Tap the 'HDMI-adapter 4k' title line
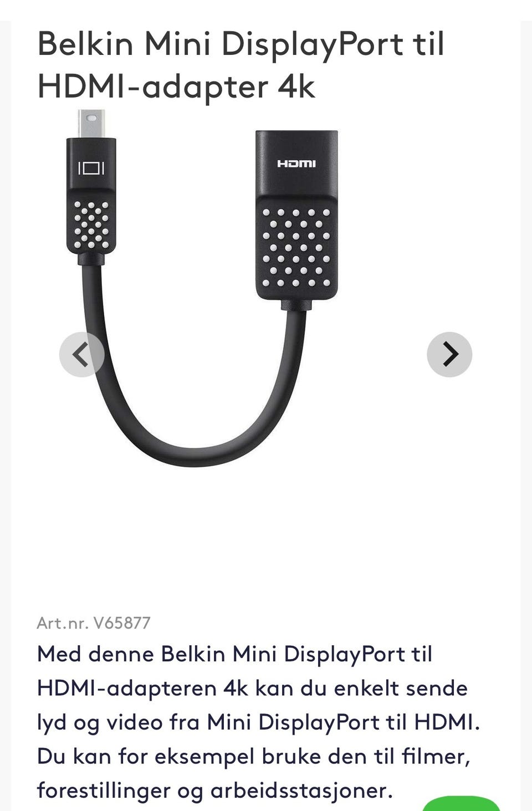532x811 pixels. (176, 86)
